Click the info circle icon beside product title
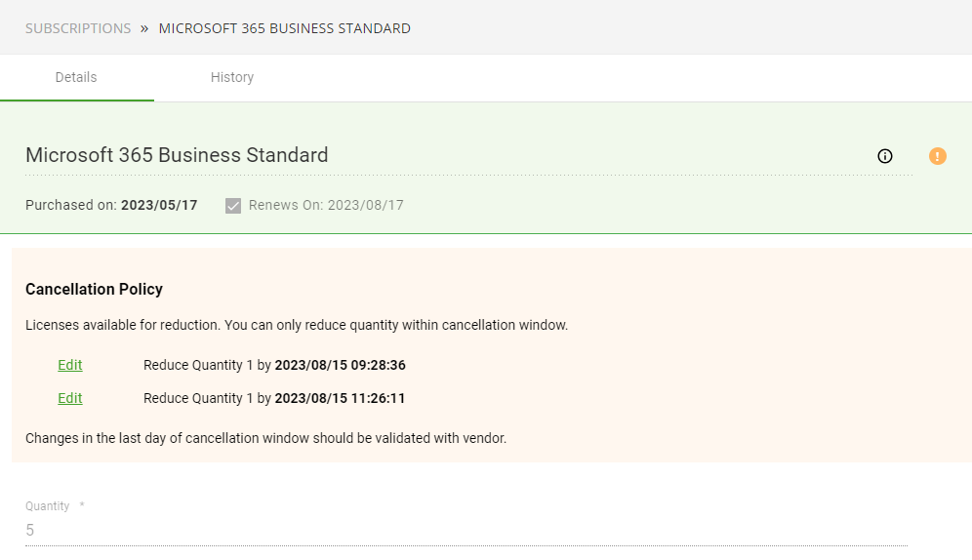Image resolution: width=972 pixels, height=560 pixels. click(x=884, y=156)
